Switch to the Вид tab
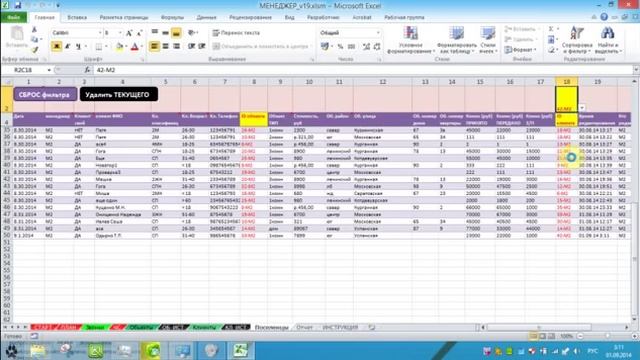640x360 pixels. (289, 18)
